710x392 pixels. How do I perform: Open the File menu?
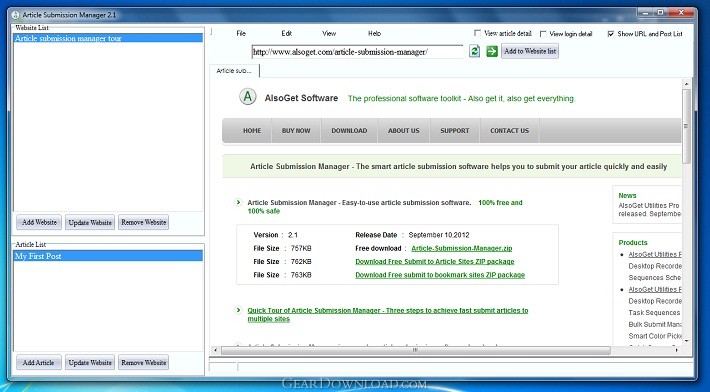coord(241,33)
